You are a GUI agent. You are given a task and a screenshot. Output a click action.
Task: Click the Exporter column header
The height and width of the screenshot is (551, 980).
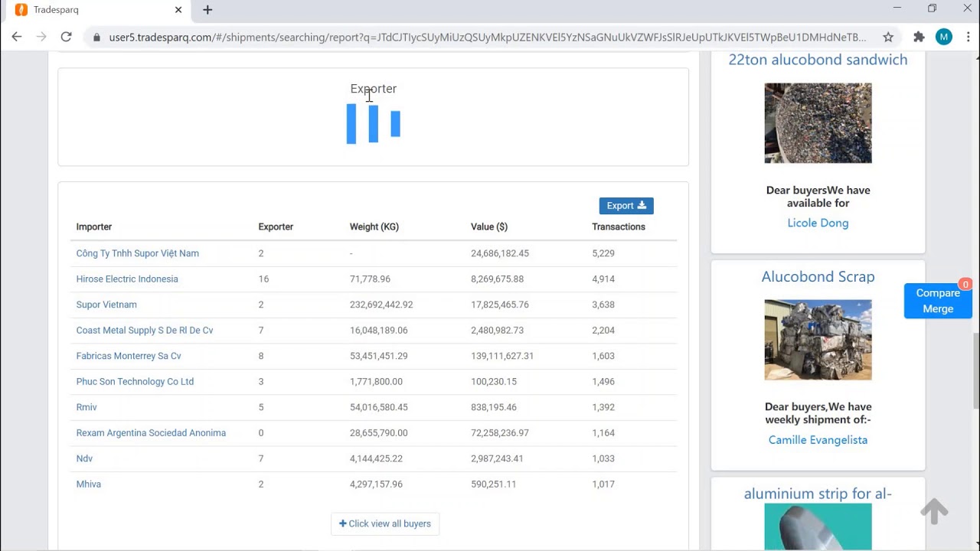pyautogui.click(x=276, y=227)
